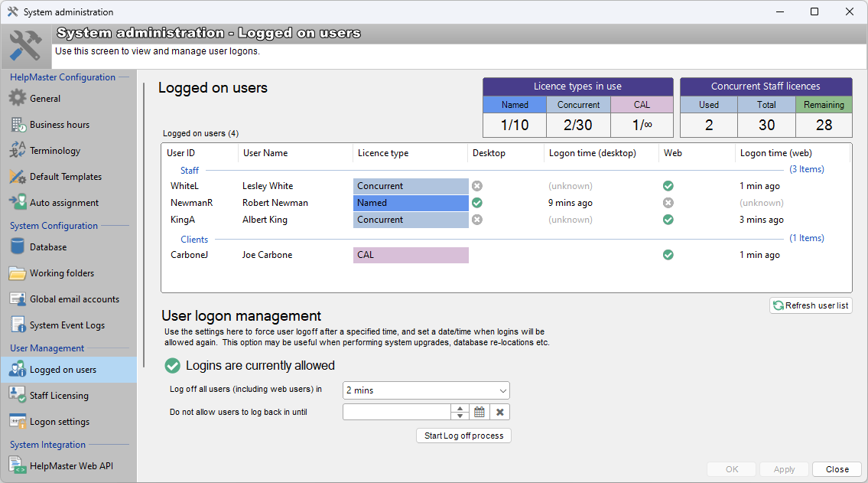Select Joe Carbone's CAL licence cell
This screenshot has height=483, width=868.
click(411, 255)
